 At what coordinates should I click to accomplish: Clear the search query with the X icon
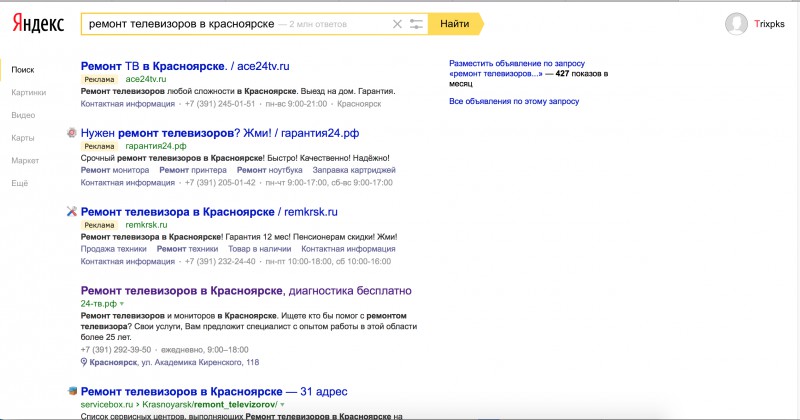point(397,24)
